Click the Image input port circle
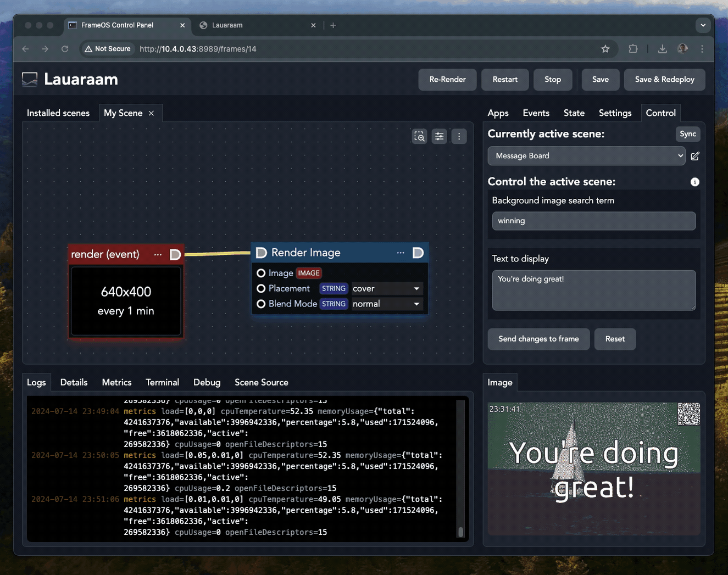The width and height of the screenshot is (728, 575). pos(261,273)
